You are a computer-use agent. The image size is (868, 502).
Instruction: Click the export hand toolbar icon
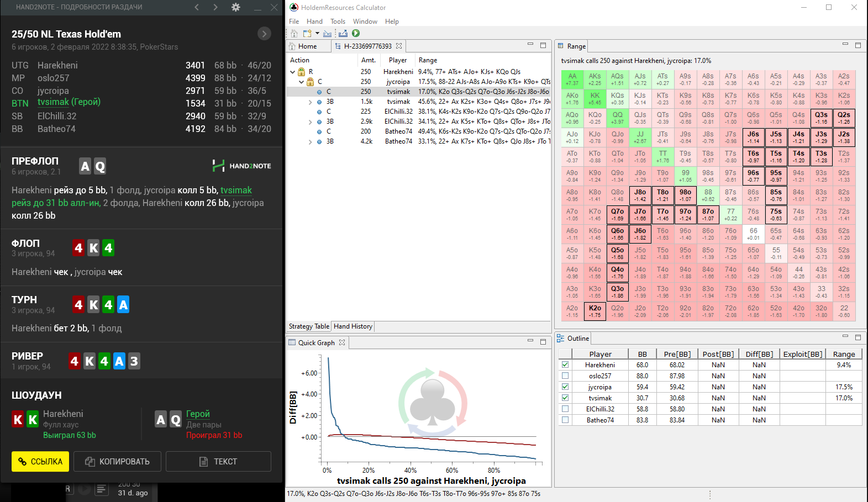coord(343,34)
